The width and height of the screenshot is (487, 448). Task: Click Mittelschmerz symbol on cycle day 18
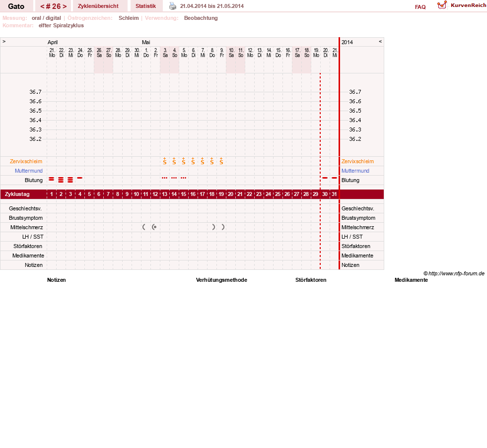(x=213, y=227)
